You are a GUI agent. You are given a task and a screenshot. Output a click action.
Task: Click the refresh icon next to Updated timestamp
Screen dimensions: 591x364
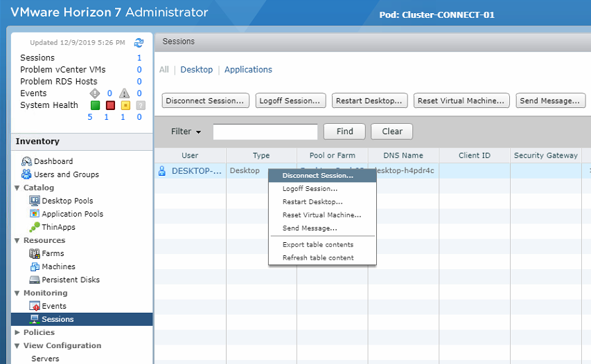(x=139, y=43)
